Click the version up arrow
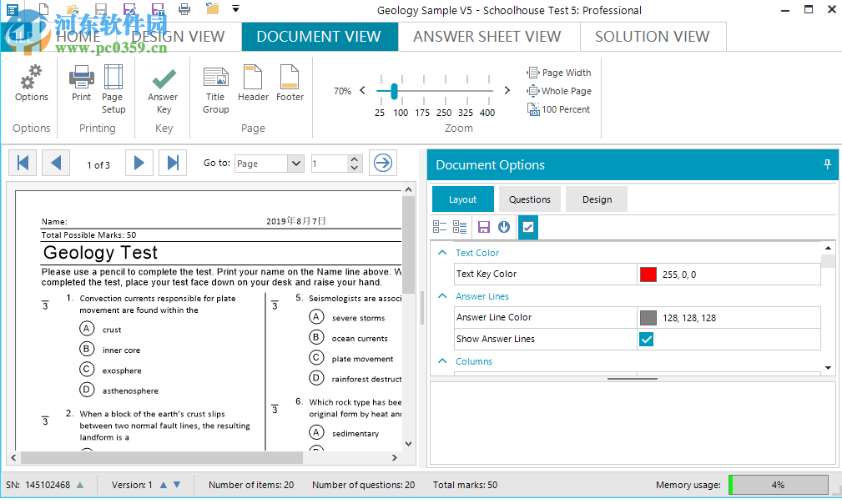Image resolution: width=842 pixels, height=504 pixels. click(x=164, y=485)
